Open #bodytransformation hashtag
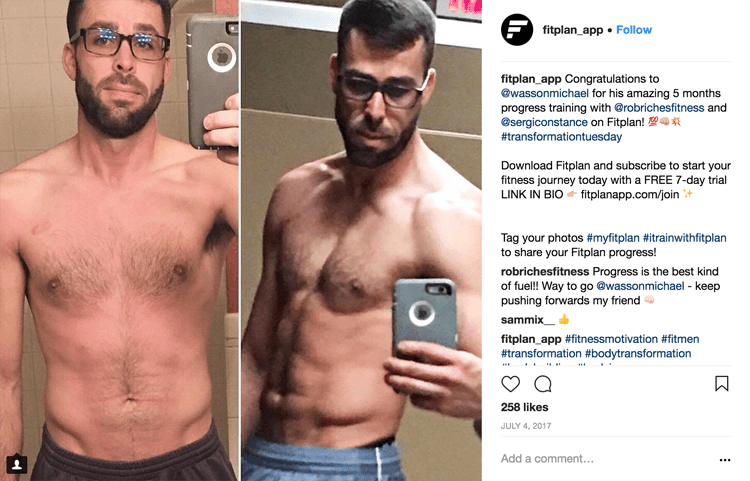750x481 pixels. click(638, 353)
